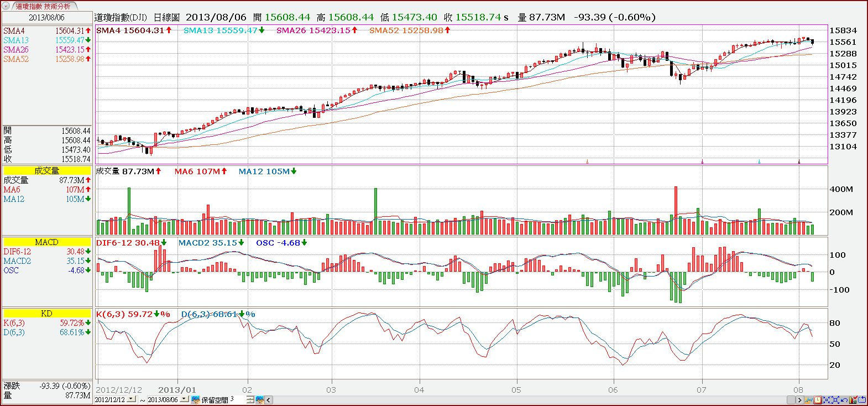Click the MA6 107M row in left panel

coord(46,190)
